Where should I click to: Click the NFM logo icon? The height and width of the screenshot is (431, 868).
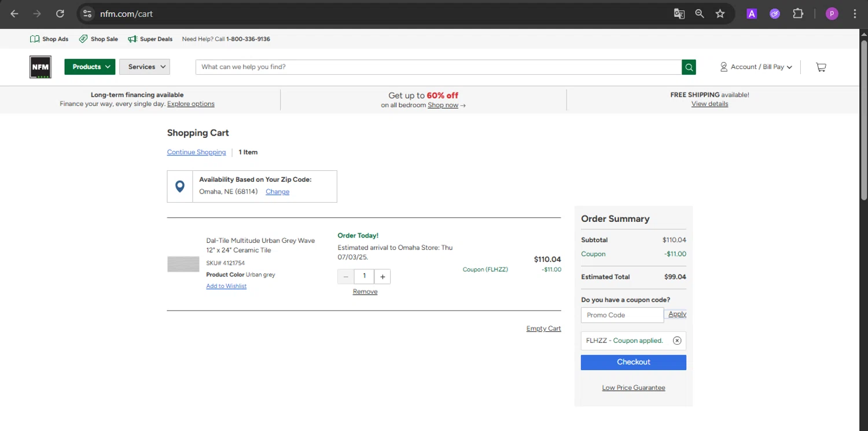41,67
